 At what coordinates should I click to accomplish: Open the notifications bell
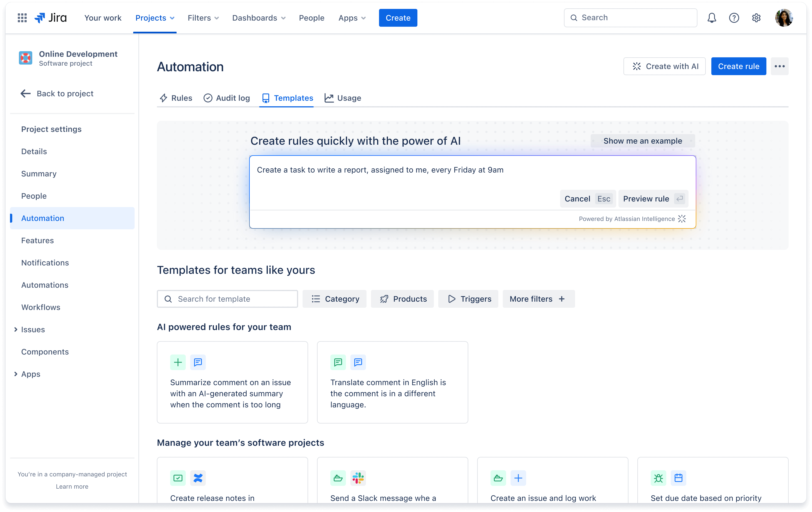pyautogui.click(x=712, y=18)
